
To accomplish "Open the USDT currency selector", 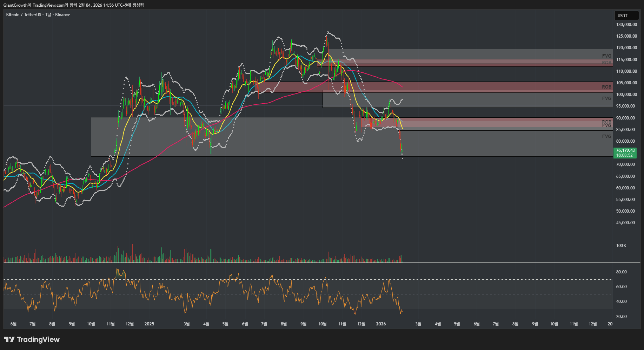I will coord(626,15).
